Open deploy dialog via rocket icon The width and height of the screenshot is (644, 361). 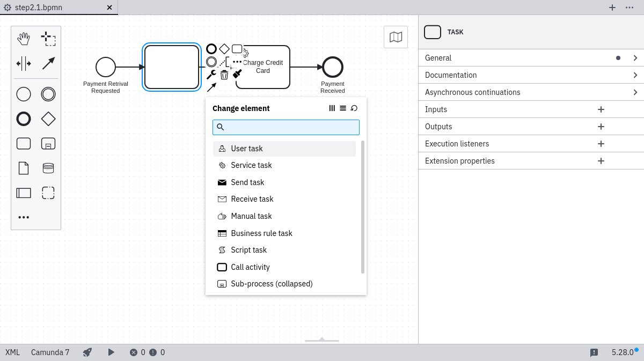pos(87,352)
